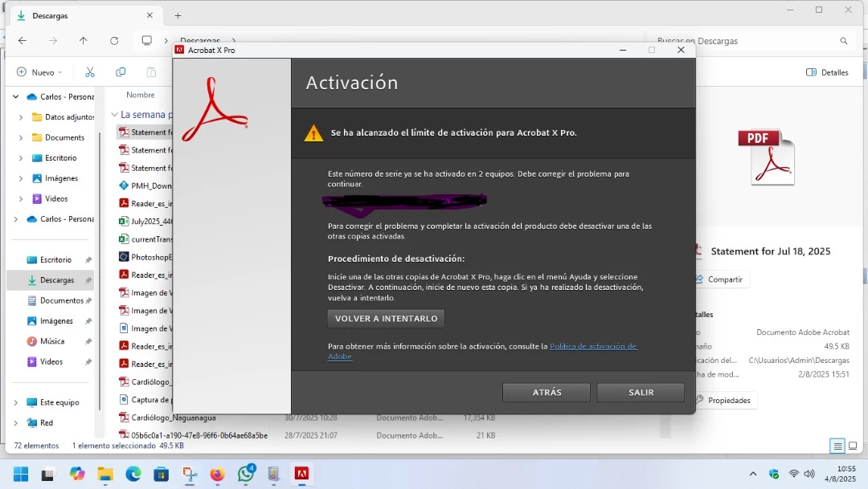
Task: Click the Windows Security tray icon
Action: [774, 474]
